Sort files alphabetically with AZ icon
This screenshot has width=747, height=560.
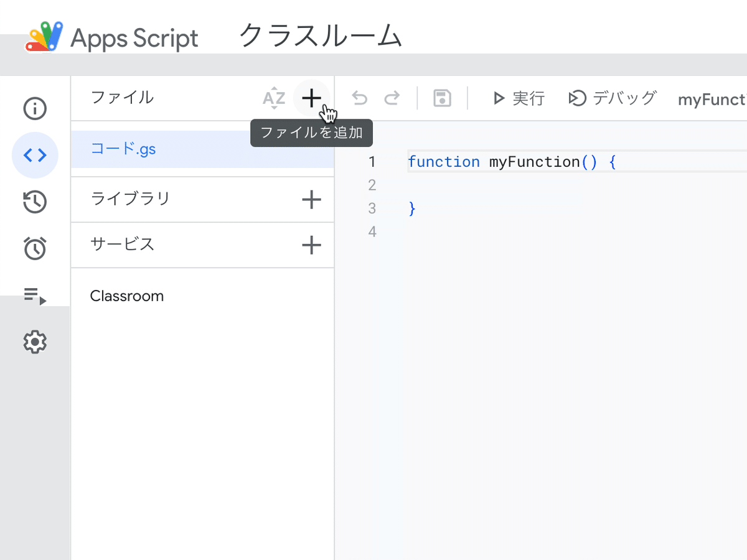click(x=274, y=98)
